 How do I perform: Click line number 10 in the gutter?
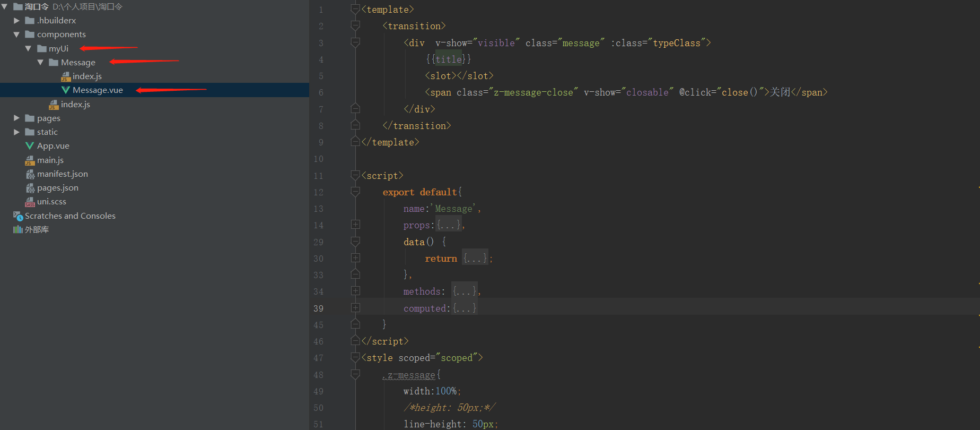[x=318, y=159]
